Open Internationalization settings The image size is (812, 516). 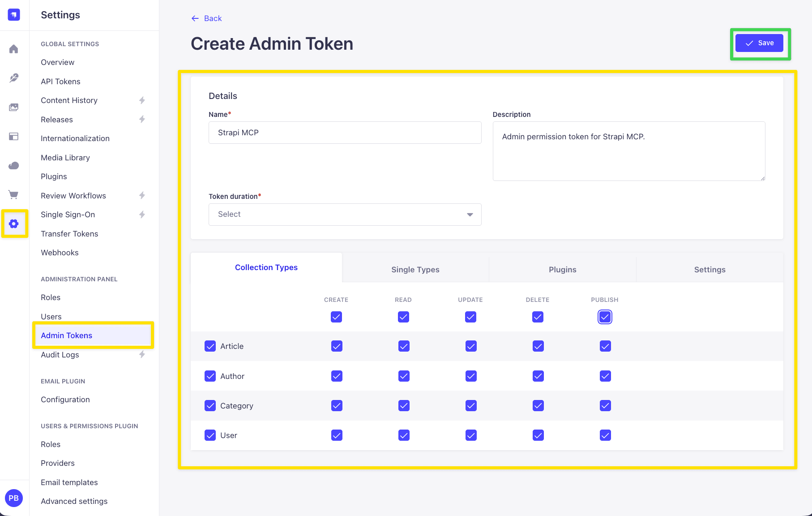(x=75, y=138)
